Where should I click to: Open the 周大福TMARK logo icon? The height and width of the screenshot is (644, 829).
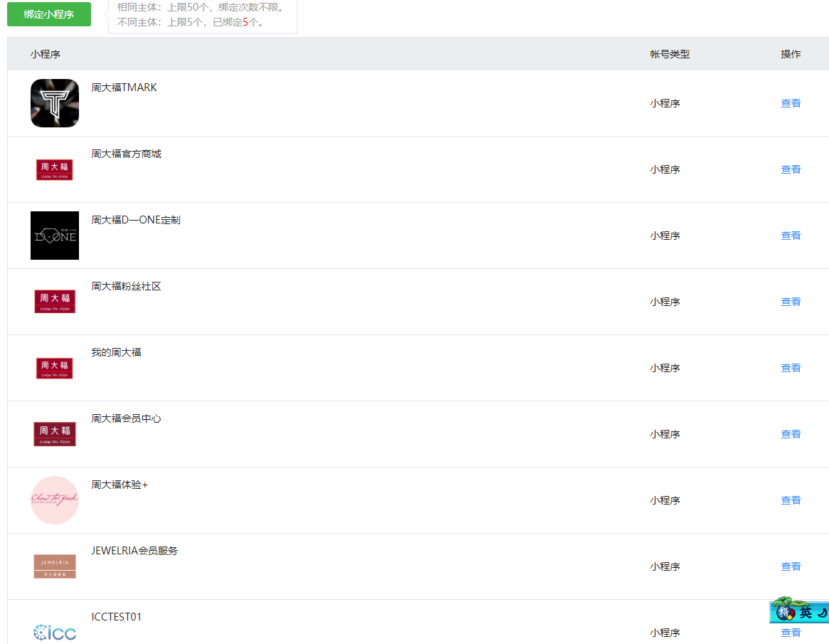55,103
